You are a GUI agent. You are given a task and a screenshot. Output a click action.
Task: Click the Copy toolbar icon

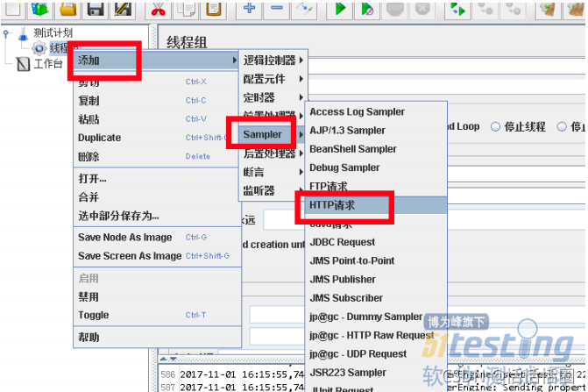click(186, 8)
